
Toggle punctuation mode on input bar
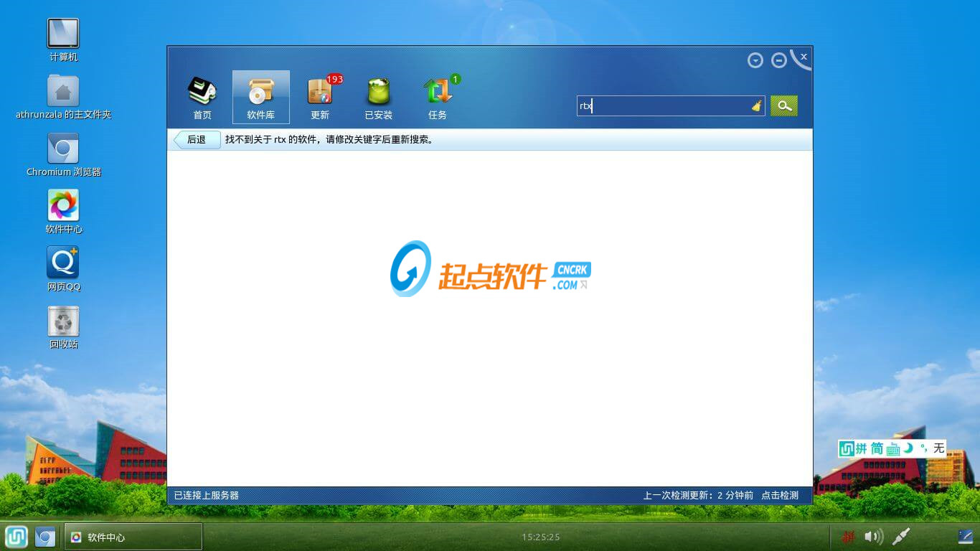(x=923, y=448)
